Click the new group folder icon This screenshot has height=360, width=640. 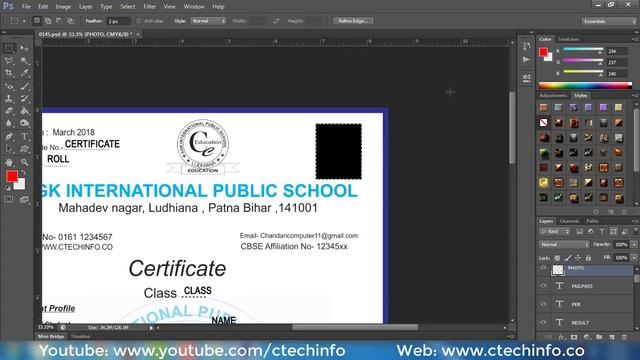[x=599, y=337]
